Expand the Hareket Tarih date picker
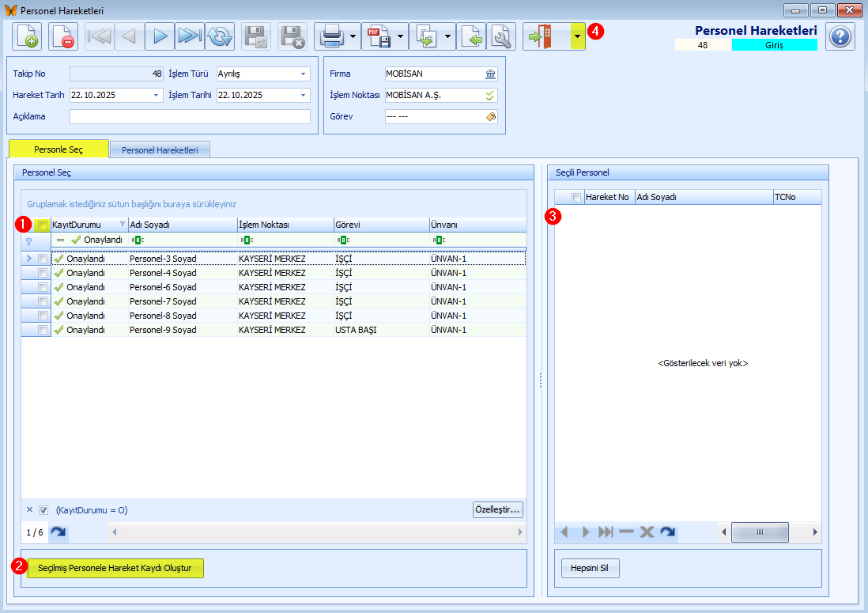 tap(156, 95)
